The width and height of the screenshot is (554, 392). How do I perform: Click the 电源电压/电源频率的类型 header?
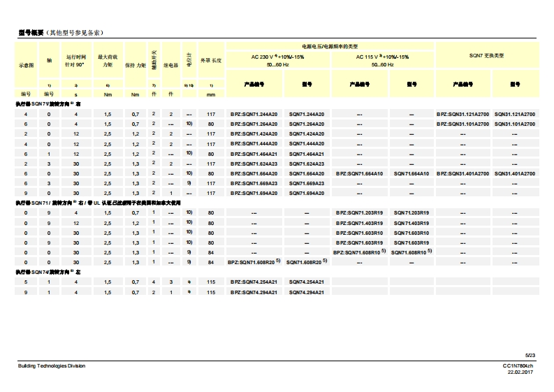click(x=330, y=45)
